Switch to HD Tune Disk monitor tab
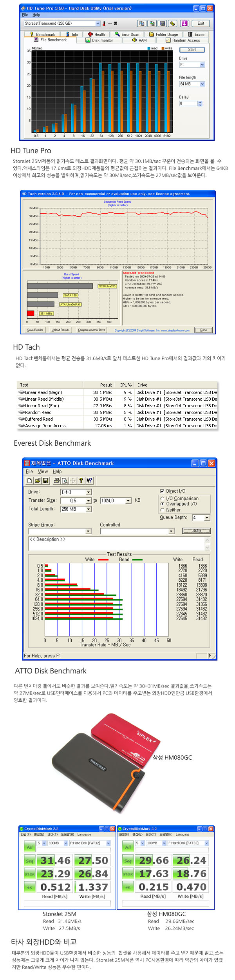 tap(99, 40)
